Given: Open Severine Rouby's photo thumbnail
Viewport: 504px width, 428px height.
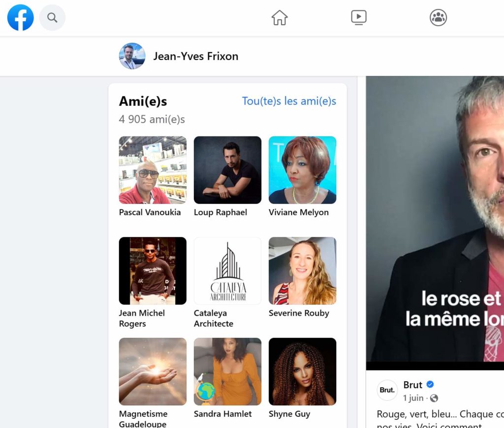Looking at the screenshot, I should pyautogui.click(x=303, y=271).
